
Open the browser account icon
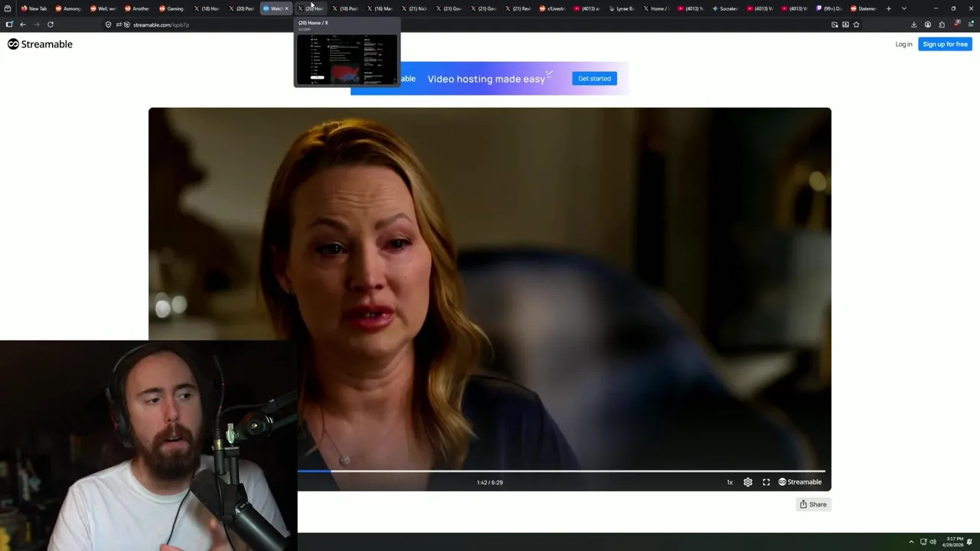[927, 24]
